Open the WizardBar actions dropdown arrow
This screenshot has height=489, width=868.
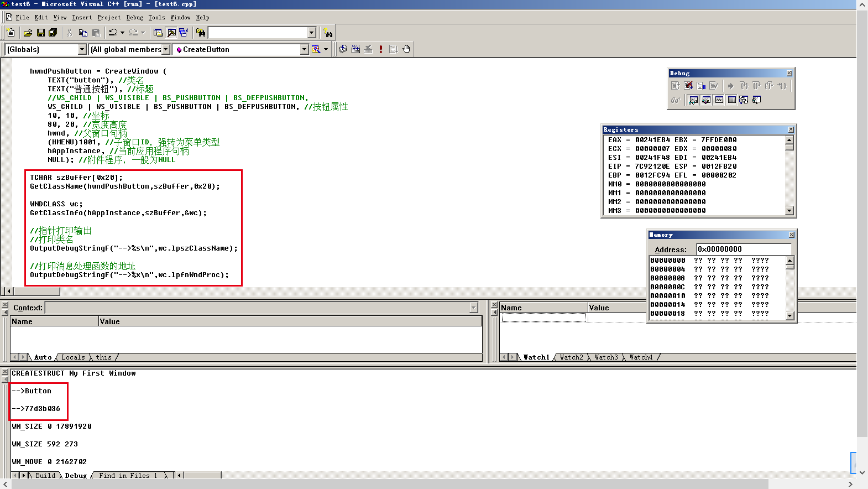[326, 49]
